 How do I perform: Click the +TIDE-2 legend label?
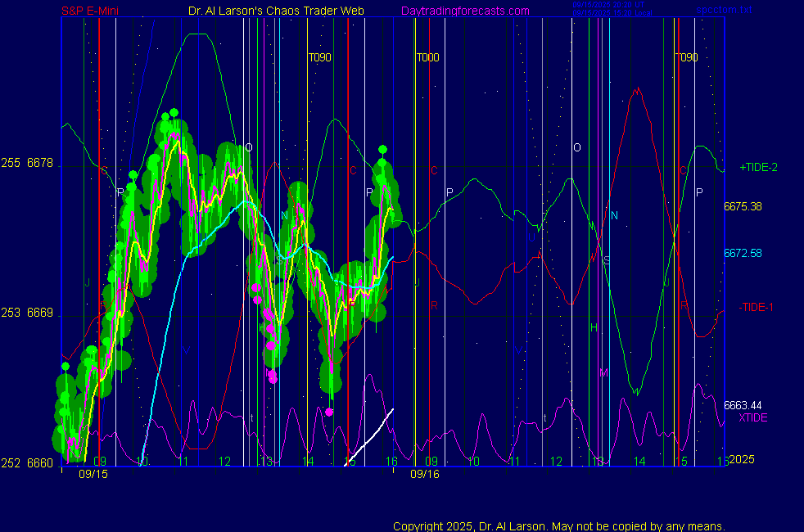[758, 168]
